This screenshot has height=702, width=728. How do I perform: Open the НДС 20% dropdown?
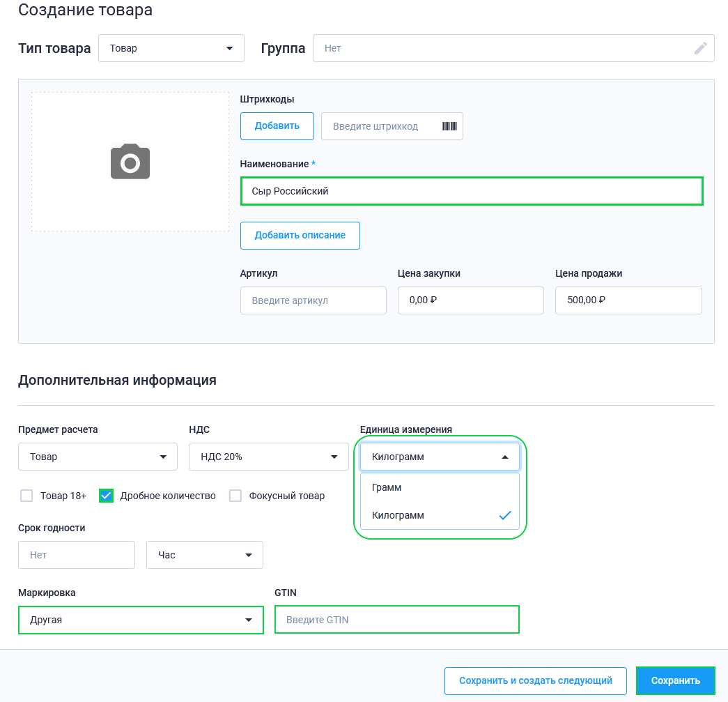point(269,457)
